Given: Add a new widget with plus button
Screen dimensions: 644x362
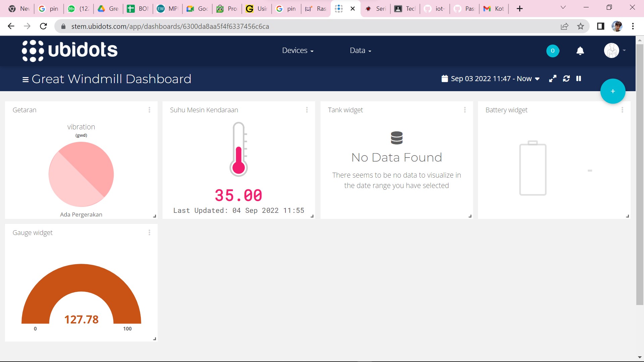Looking at the screenshot, I should point(612,91).
